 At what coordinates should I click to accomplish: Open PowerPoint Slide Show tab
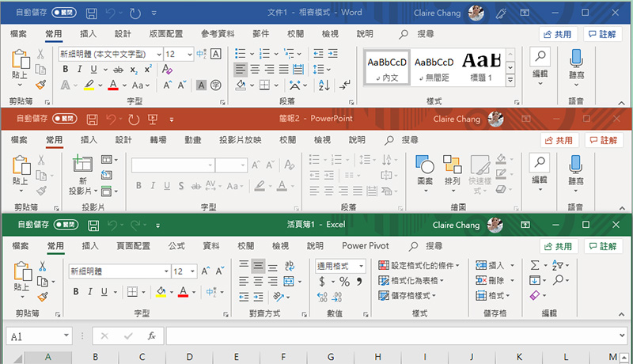coord(241,140)
